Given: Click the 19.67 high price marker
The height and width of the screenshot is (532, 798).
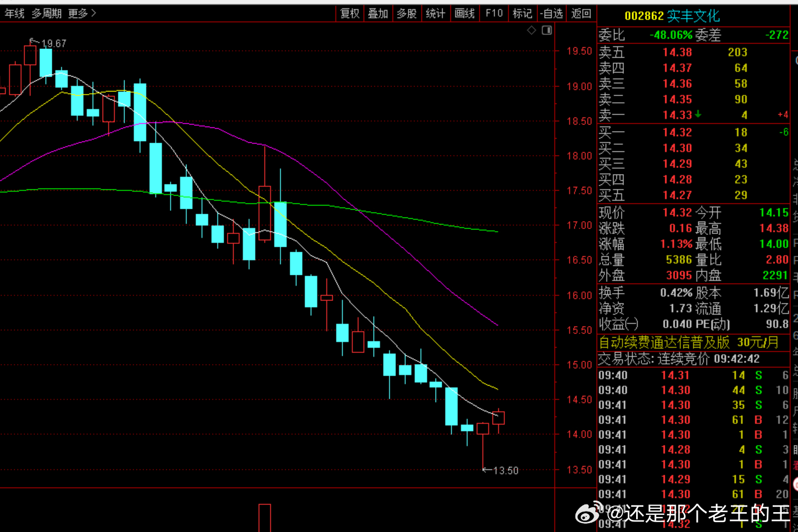Looking at the screenshot, I should pos(53,44).
